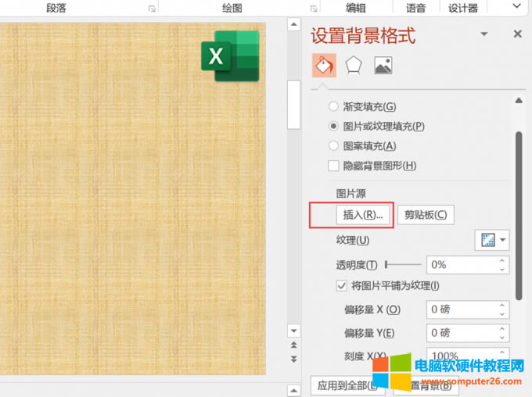
Task: Click the 应用到全部 button
Action: (348, 385)
